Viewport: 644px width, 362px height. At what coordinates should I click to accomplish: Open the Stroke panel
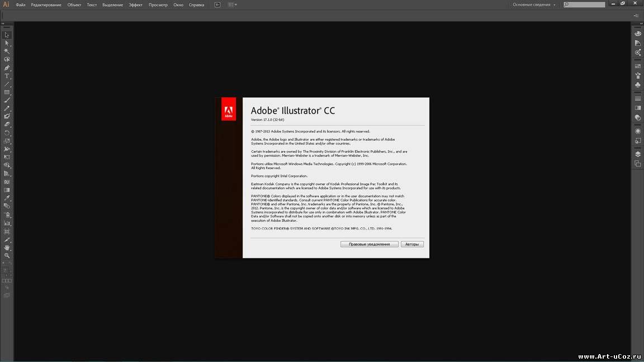pos(637,98)
